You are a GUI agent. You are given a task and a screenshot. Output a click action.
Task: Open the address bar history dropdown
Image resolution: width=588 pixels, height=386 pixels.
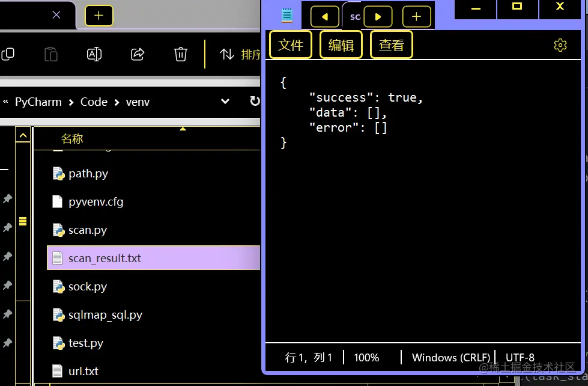[225, 102]
